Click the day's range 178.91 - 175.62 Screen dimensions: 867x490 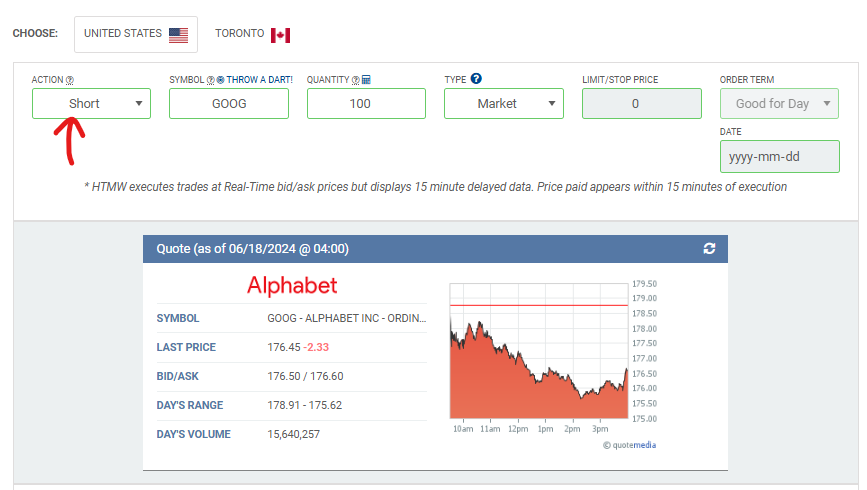305,405
